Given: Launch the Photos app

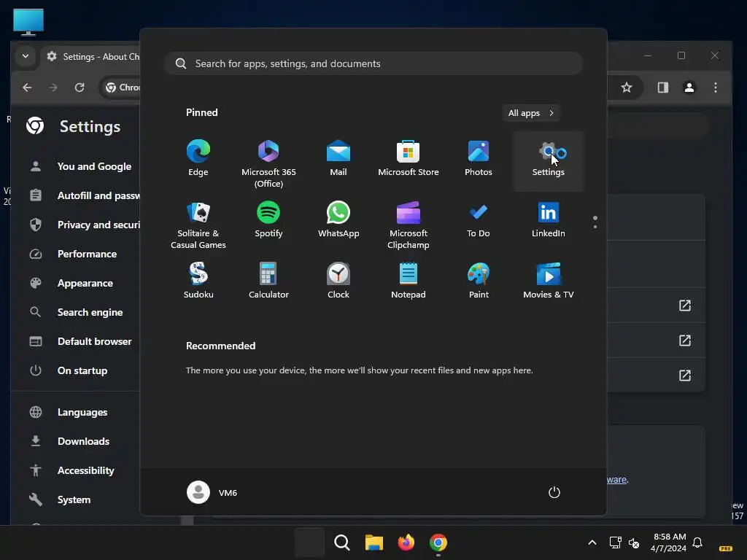Looking at the screenshot, I should [479, 160].
